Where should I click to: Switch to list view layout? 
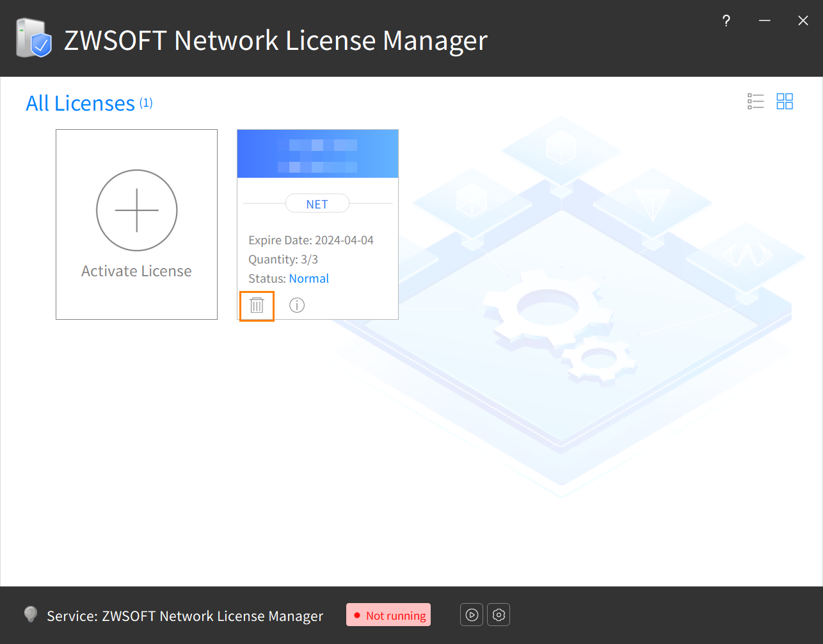756,102
